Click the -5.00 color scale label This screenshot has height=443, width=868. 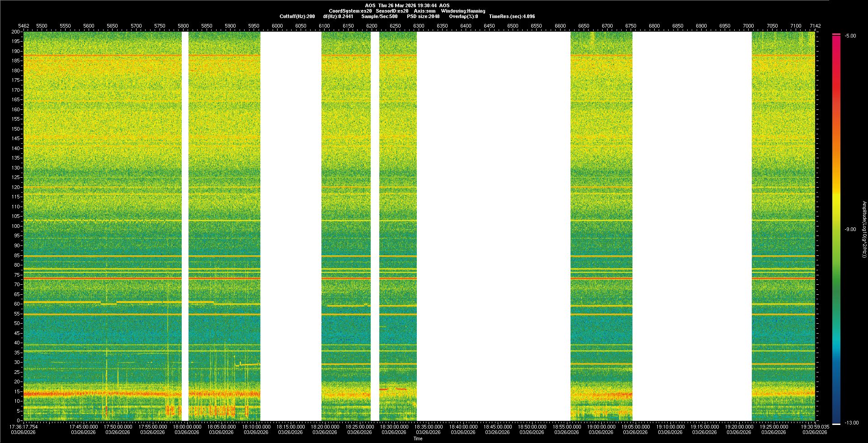(x=850, y=36)
